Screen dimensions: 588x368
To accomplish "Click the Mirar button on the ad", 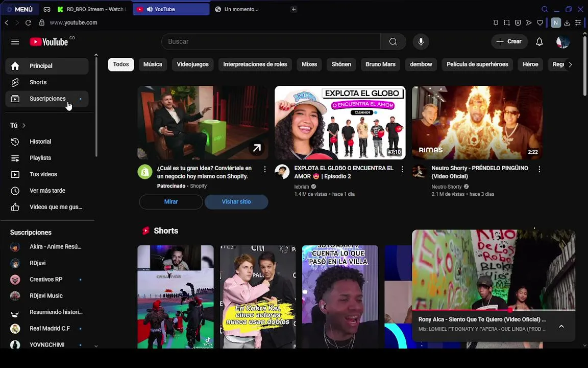I will coord(171,202).
